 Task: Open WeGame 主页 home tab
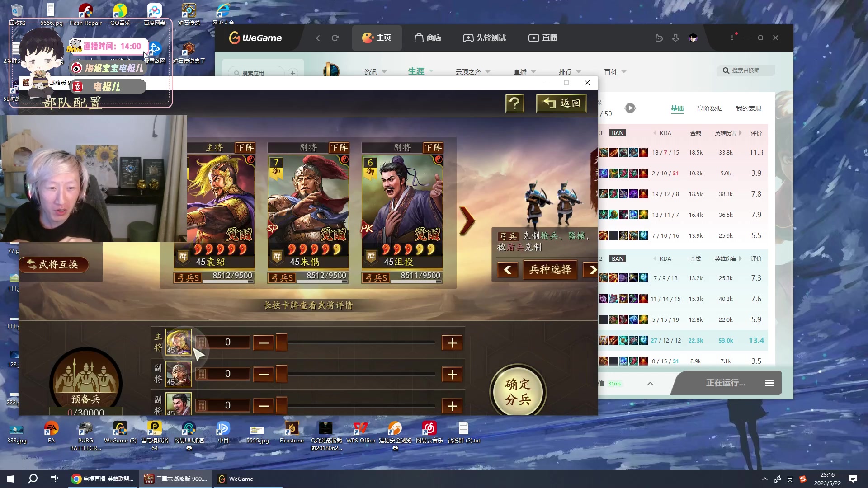377,38
